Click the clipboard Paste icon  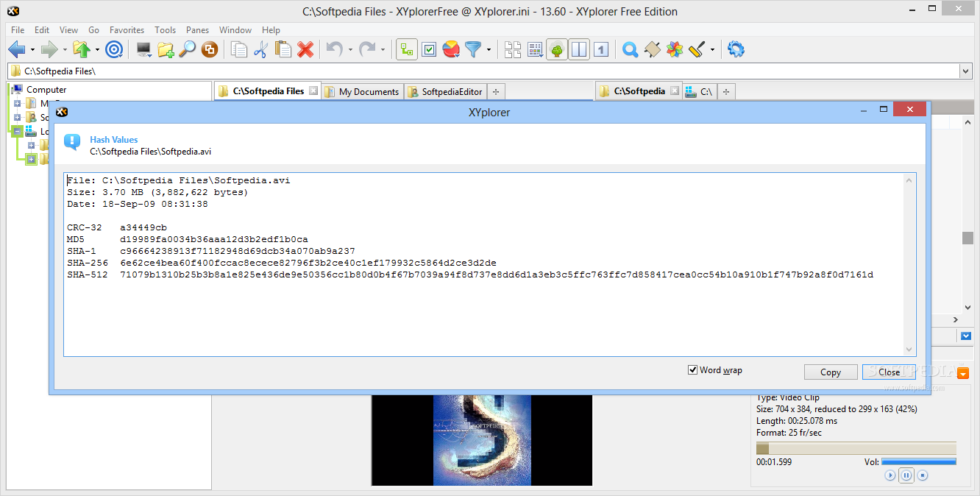(283, 49)
